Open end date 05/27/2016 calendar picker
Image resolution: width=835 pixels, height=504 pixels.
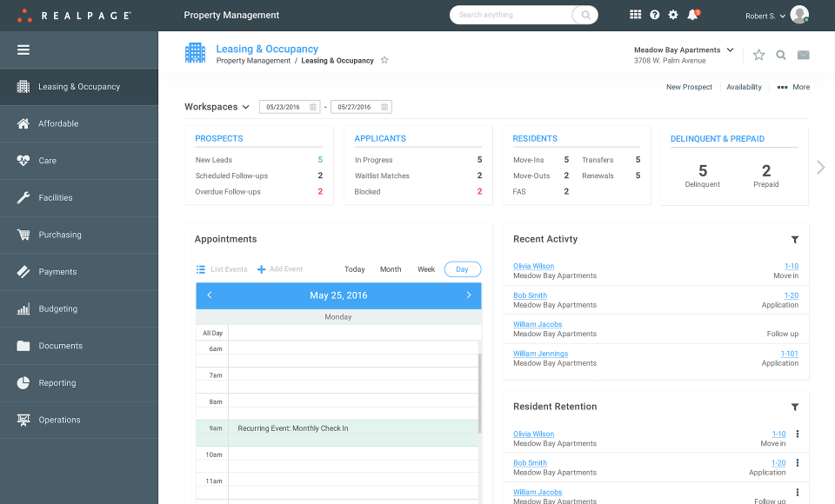[x=384, y=107]
